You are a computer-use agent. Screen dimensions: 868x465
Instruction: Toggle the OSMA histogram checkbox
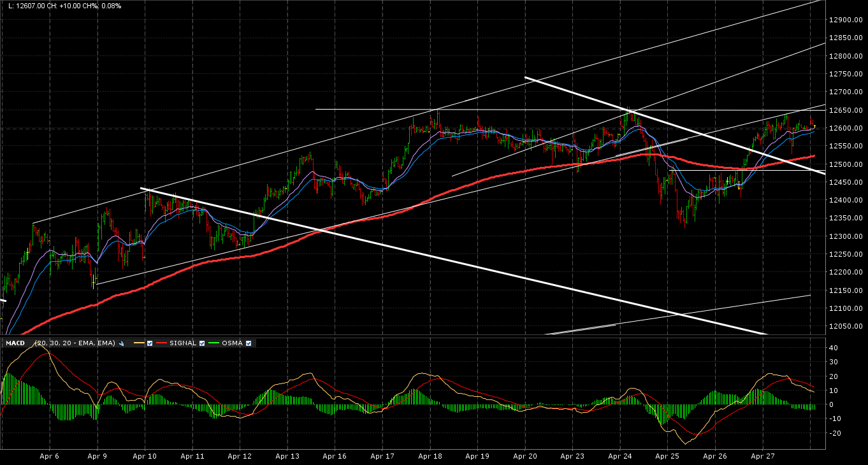249,343
